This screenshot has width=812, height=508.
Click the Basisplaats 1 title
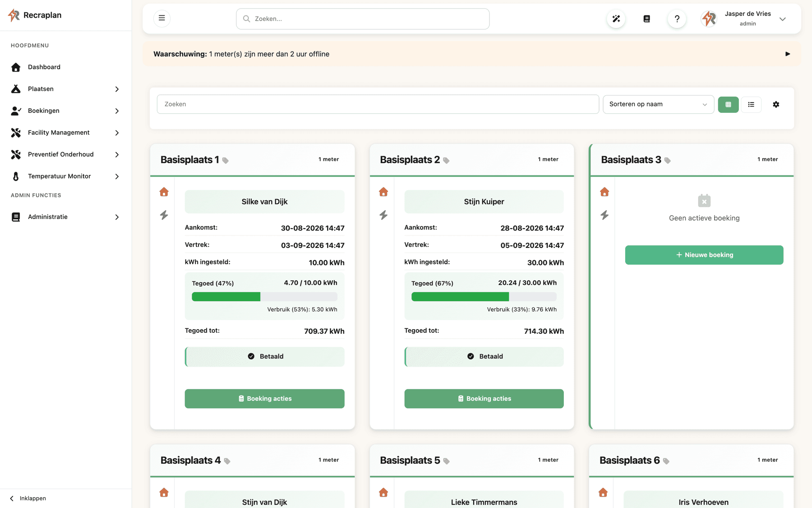190,160
